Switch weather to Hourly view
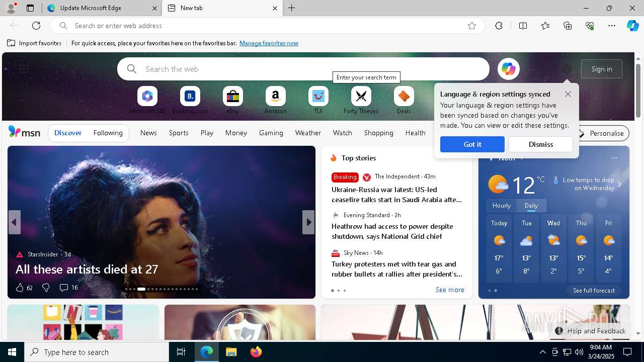Viewport: 644px width, 362px height. (x=502, y=206)
